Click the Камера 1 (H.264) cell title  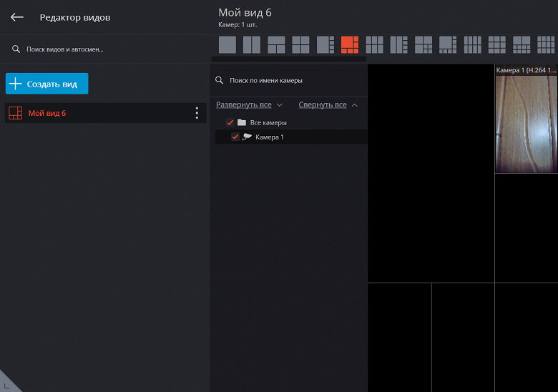526,70
